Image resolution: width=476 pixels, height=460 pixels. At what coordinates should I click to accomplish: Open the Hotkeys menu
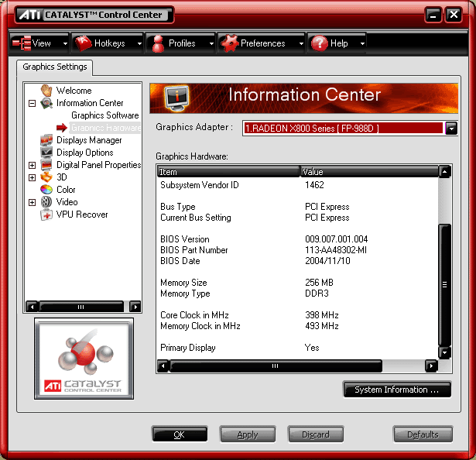click(x=108, y=43)
